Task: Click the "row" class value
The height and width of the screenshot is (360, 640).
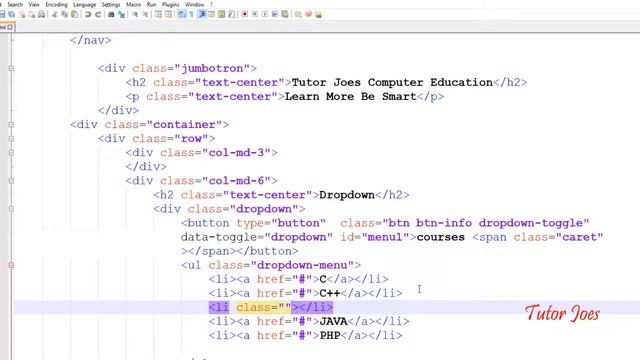Action: tap(191, 138)
